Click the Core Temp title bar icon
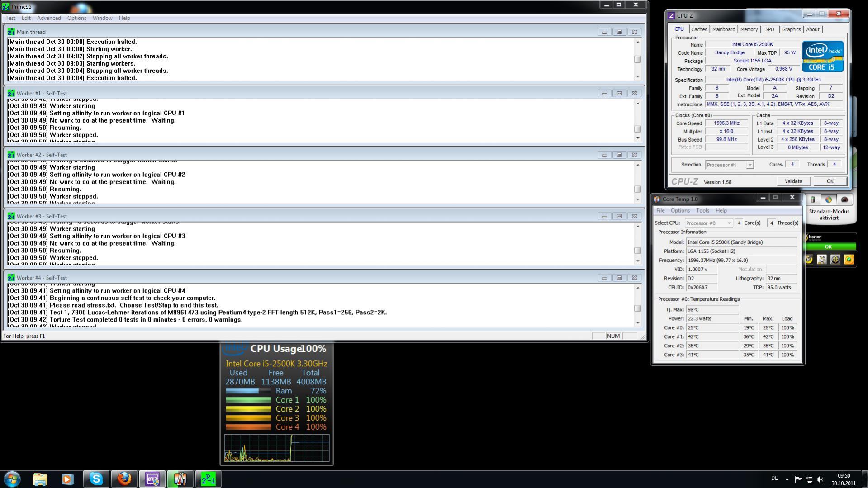868x488 pixels. pos(657,199)
